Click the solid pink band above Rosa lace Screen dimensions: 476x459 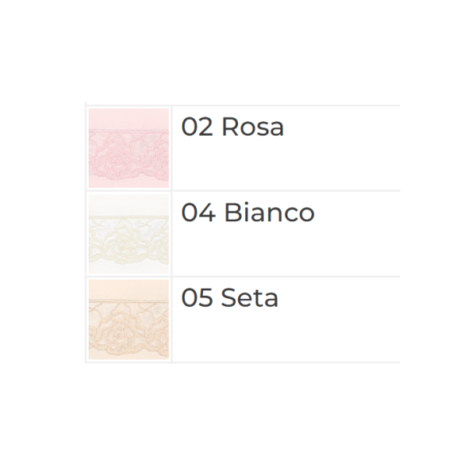coord(129,117)
